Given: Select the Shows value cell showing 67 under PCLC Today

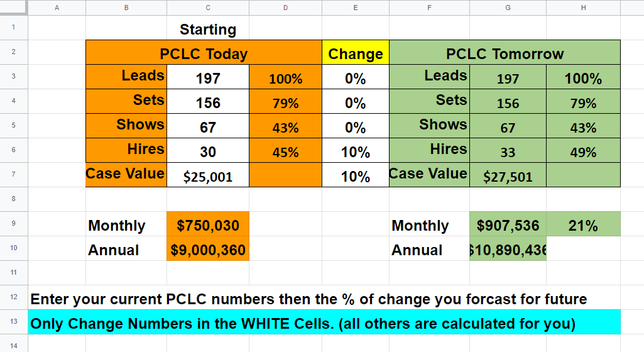Looking at the screenshot, I should pos(208,127).
